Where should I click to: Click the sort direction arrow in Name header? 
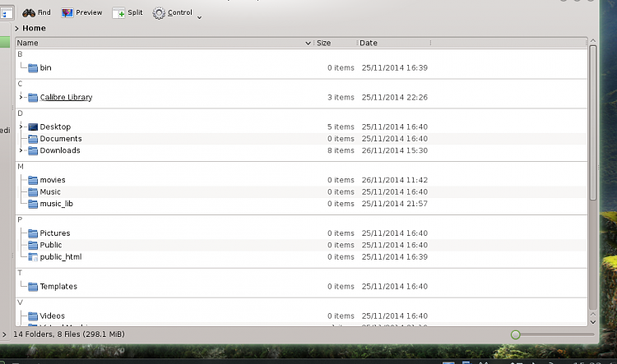(x=308, y=44)
